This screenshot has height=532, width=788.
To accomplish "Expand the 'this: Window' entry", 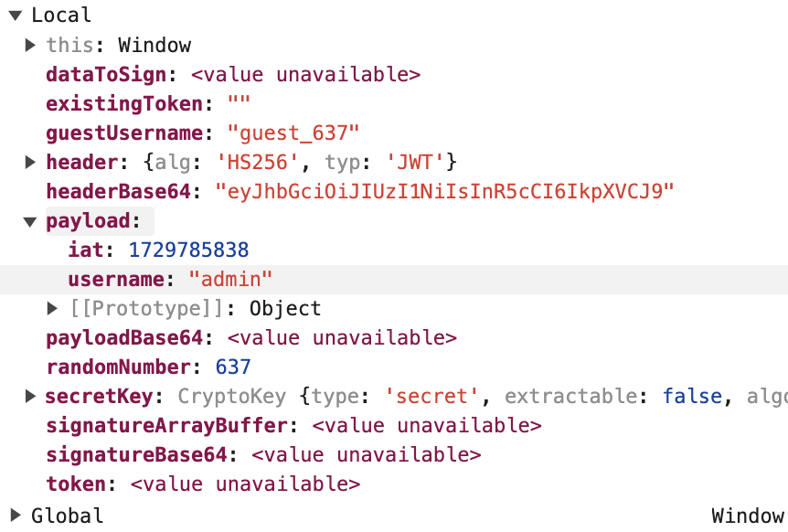I will pos(31,45).
